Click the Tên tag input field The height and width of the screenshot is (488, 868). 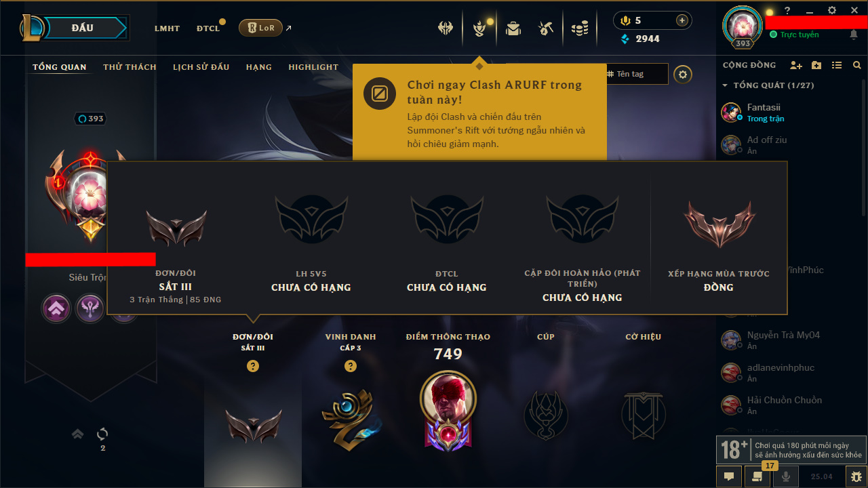click(636, 74)
